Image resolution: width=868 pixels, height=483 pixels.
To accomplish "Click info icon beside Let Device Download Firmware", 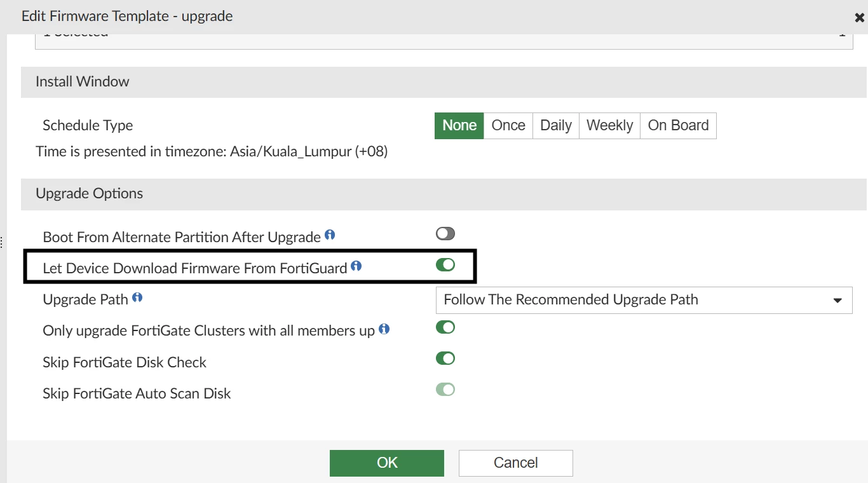I will (356, 266).
